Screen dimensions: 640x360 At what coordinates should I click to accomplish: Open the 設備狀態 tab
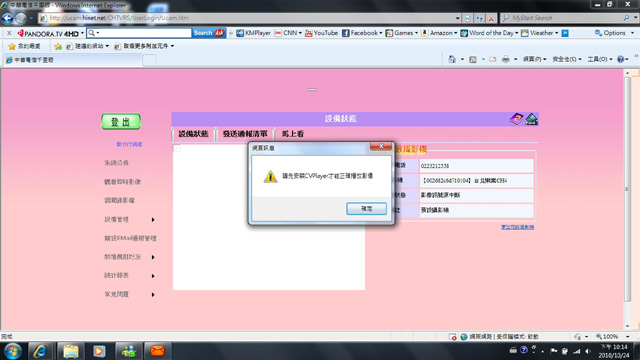193,134
